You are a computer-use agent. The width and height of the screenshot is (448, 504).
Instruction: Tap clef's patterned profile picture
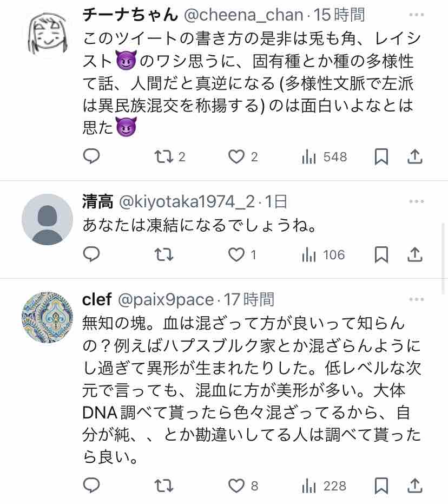coord(47,317)
